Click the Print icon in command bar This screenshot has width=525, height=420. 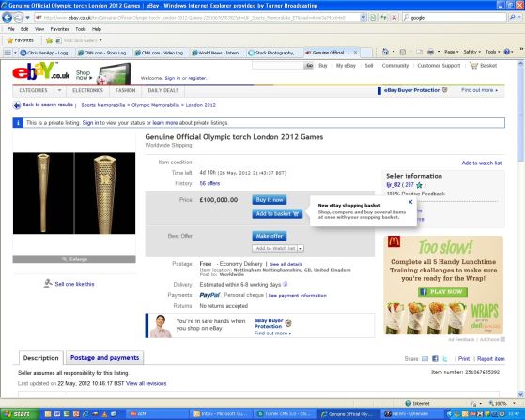(x=430, y=52)
